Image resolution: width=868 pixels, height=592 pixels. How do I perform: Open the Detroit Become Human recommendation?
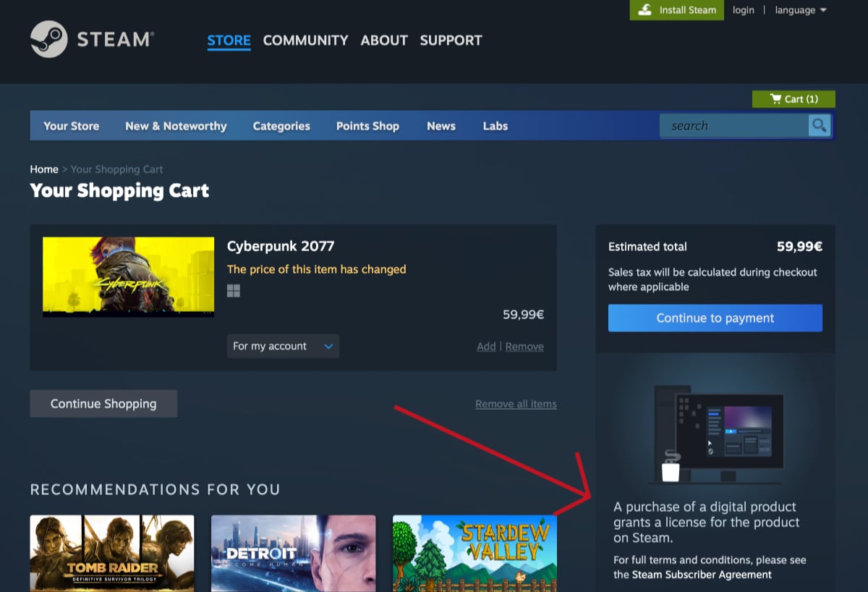[x=294, y=554]
